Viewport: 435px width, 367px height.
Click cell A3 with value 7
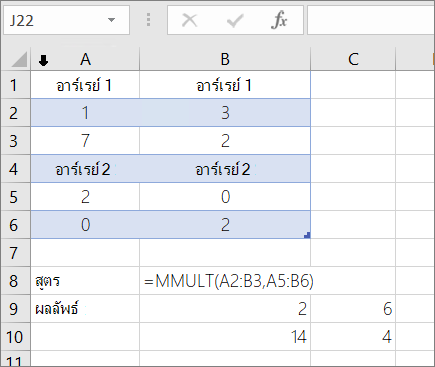tap(85, 141)
